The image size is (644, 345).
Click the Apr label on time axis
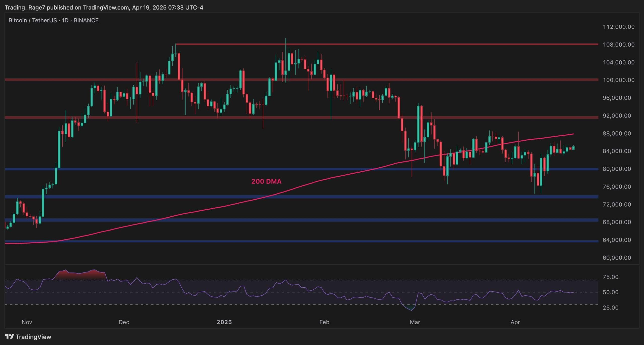(x=515, y=322)
